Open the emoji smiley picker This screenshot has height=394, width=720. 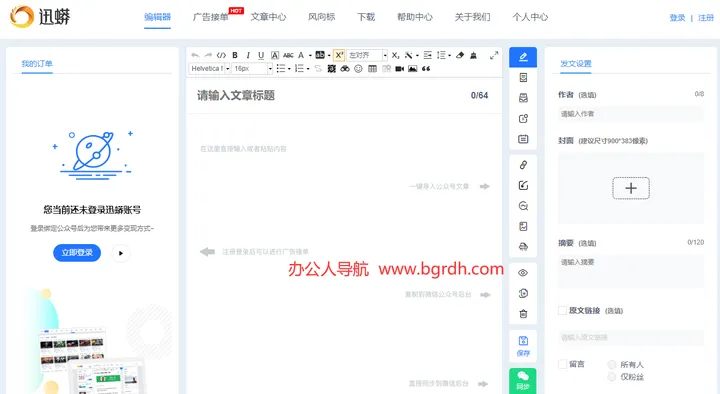(358, 69)
